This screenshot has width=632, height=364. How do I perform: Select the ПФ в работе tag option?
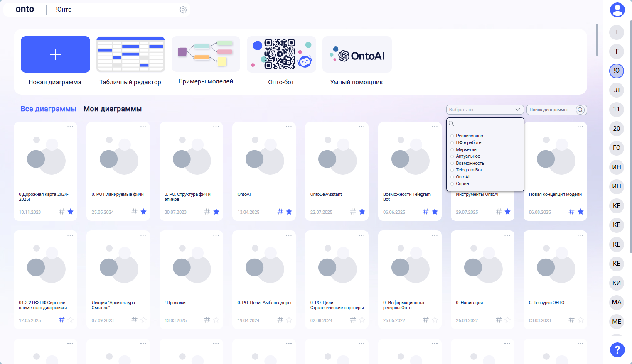[468, 142]
